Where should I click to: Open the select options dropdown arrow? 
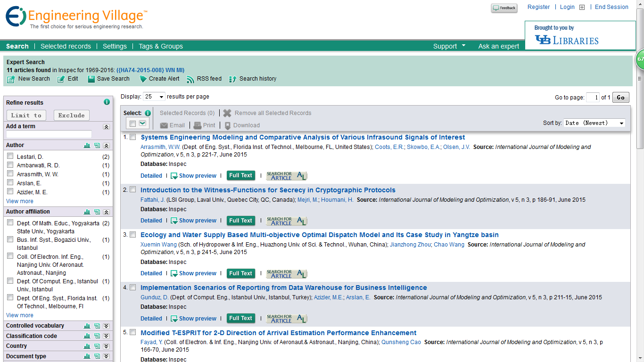[142, 123]
